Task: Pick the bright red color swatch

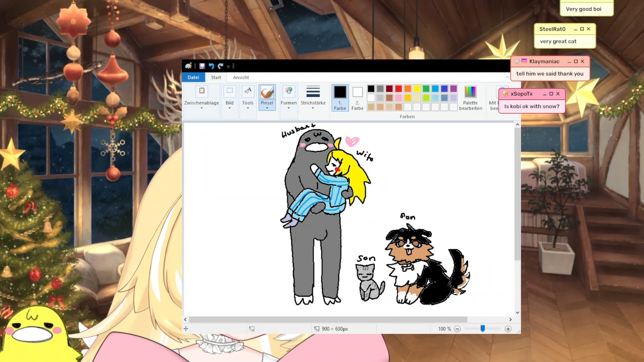Action: click(x=398, y=89)
